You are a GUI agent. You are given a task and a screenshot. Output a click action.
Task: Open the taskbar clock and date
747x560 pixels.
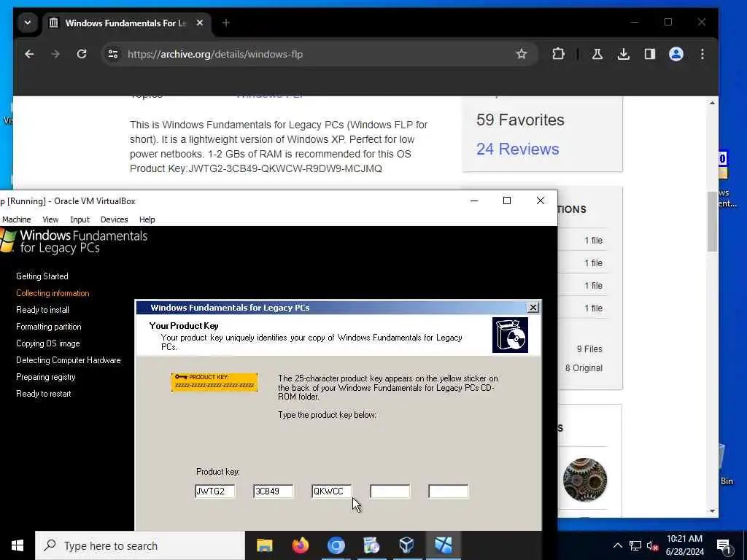coord(684,545)
